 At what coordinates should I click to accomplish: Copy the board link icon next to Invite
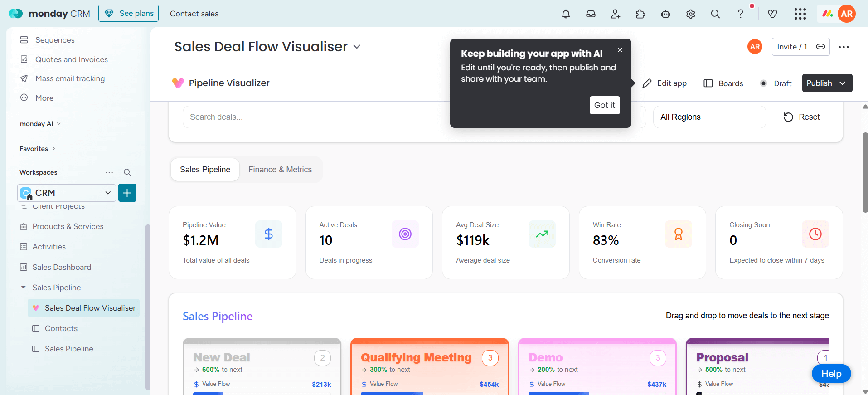point(821,47)
